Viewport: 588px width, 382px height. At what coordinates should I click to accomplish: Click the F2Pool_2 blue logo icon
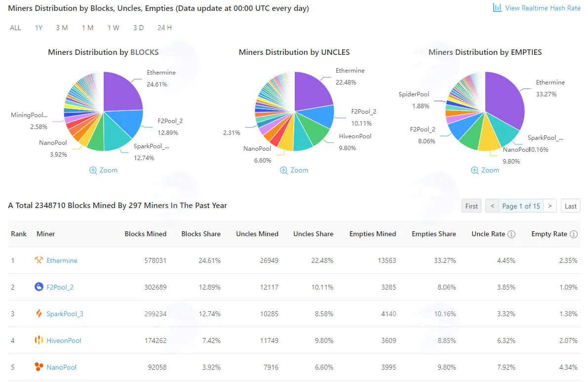[x=39, y=287]
